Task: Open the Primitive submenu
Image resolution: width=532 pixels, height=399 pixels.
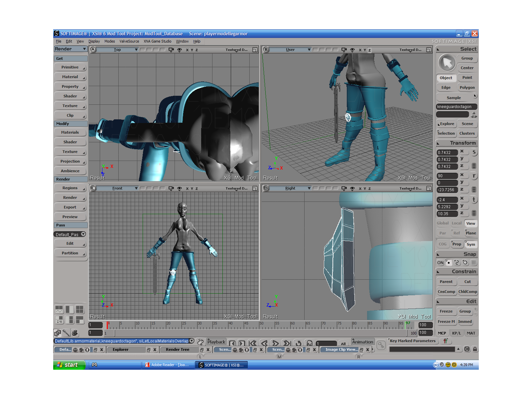Action: [70, 67]
